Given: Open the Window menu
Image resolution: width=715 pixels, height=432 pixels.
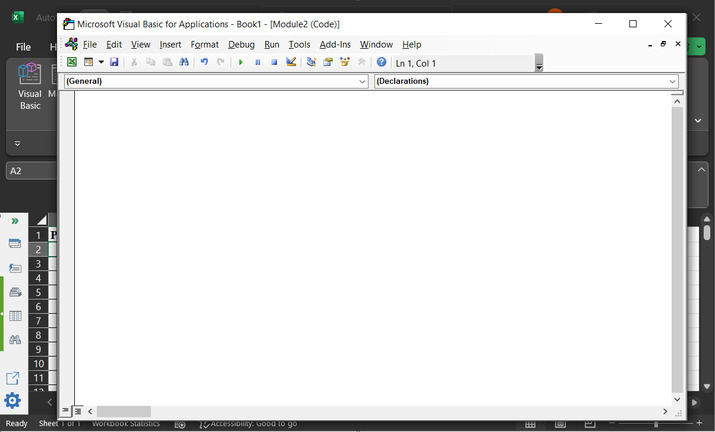Looking at the screenshot, I should coord(376,45).
